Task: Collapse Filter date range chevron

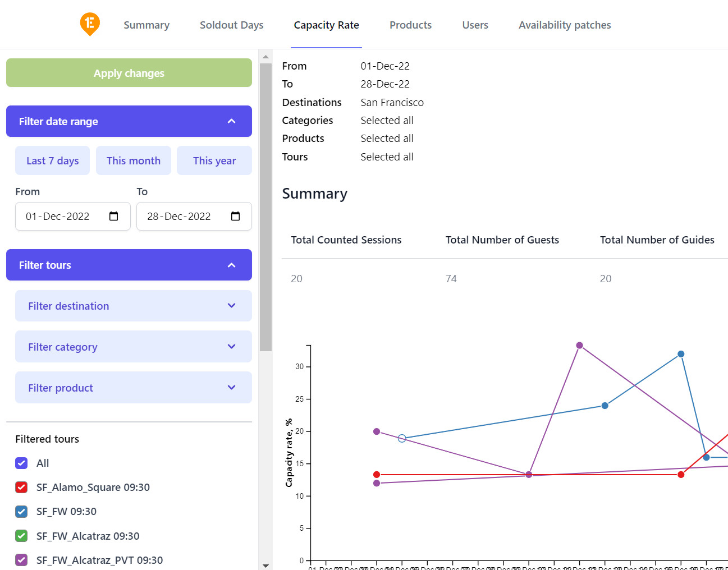Action: (x=232, y=121)
